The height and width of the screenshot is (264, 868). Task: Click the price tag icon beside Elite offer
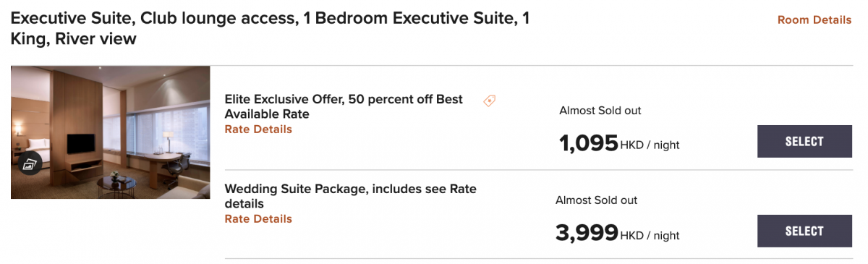tap(489, 101)
